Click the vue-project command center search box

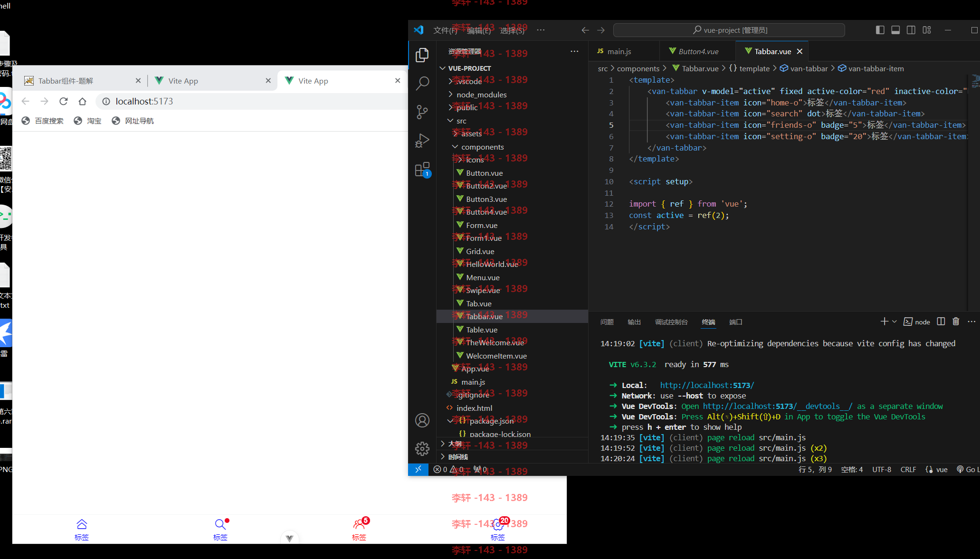729,30
